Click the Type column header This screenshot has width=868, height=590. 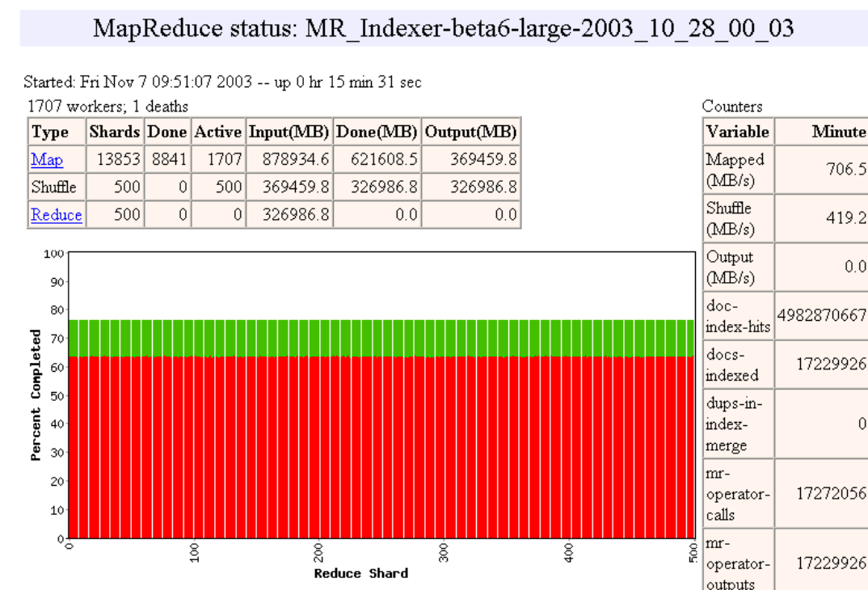pyautogui.click(x=57, y=132)
